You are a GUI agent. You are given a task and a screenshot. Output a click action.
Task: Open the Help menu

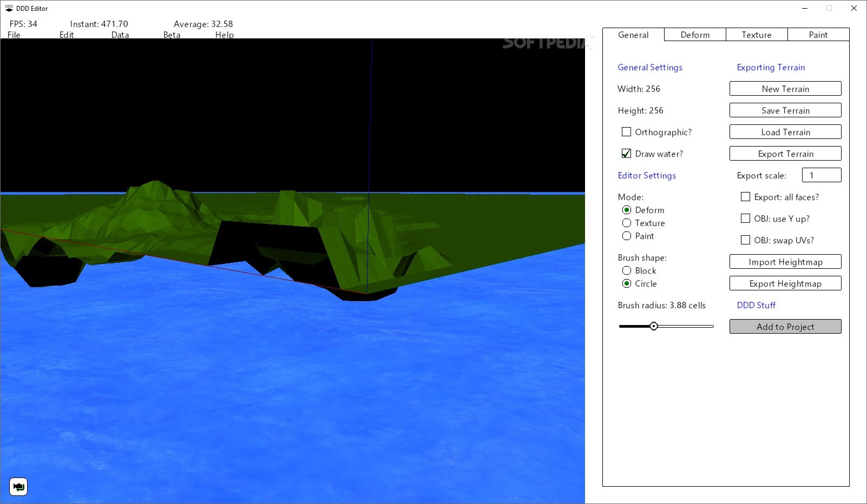coord(225,35)
